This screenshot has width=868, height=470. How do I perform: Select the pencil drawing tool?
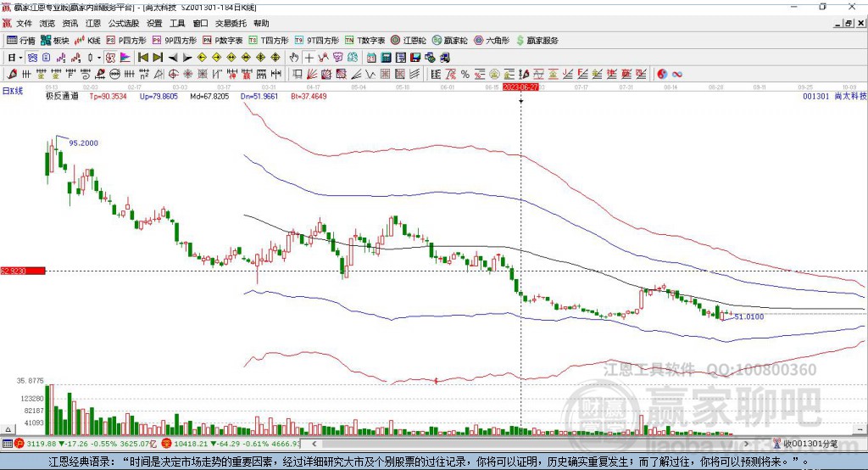coord(12,74)
